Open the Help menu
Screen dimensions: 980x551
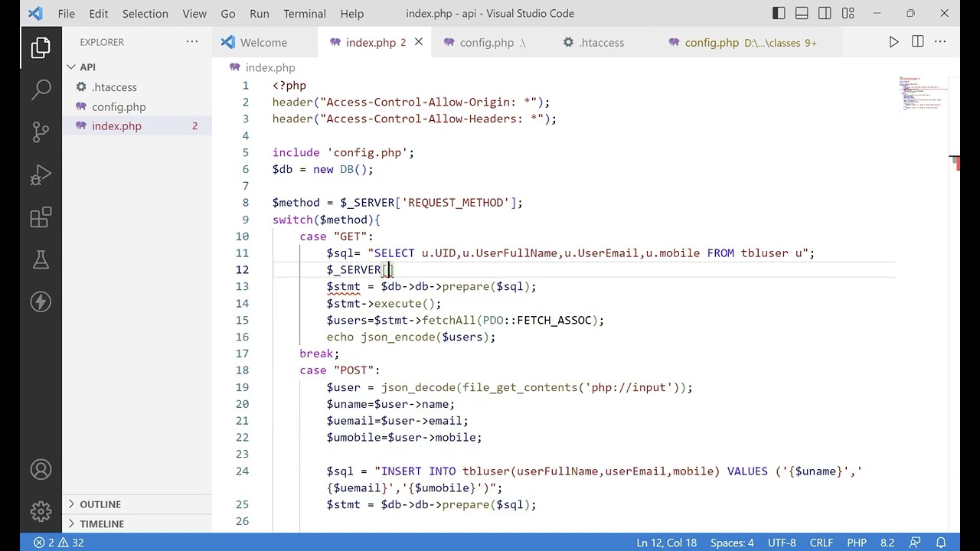(x=352, y=13)
